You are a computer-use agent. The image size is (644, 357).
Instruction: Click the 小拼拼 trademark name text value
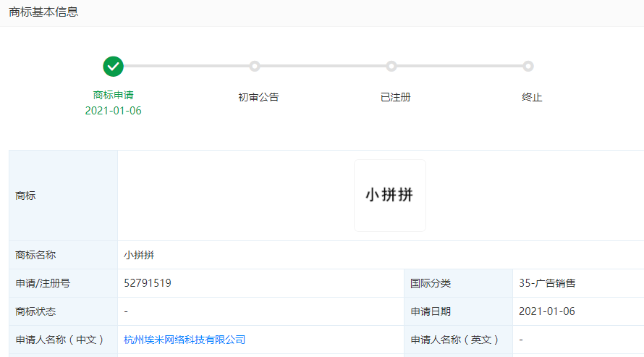pos(139,255)
